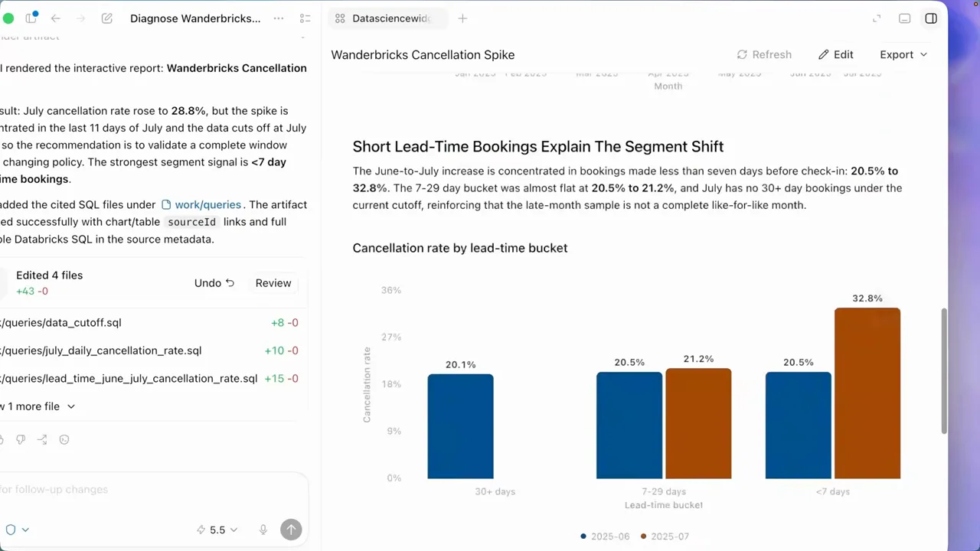Click the 'Short Lead-Time Bookings' heading

pyautogui.click(x=537, y=146)
